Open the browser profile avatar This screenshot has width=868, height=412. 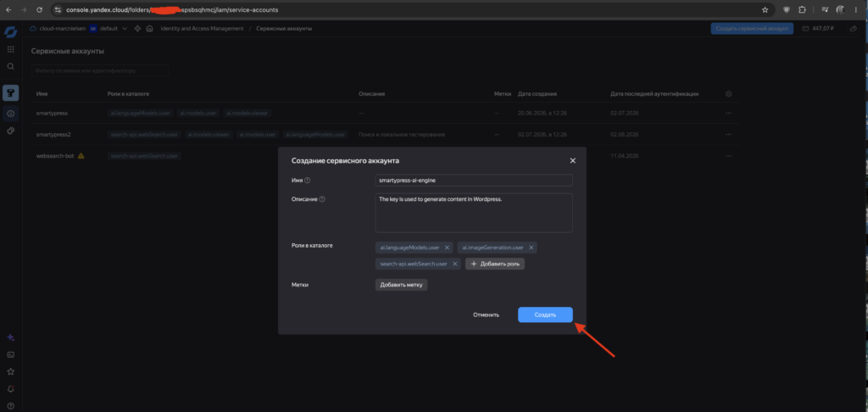click(840, 10)
